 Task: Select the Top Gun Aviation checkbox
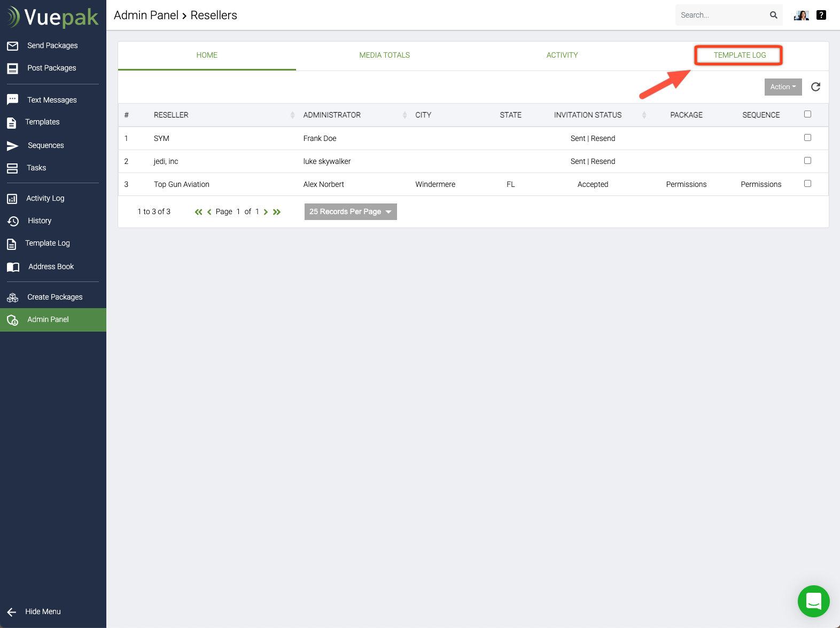[807, 184]
